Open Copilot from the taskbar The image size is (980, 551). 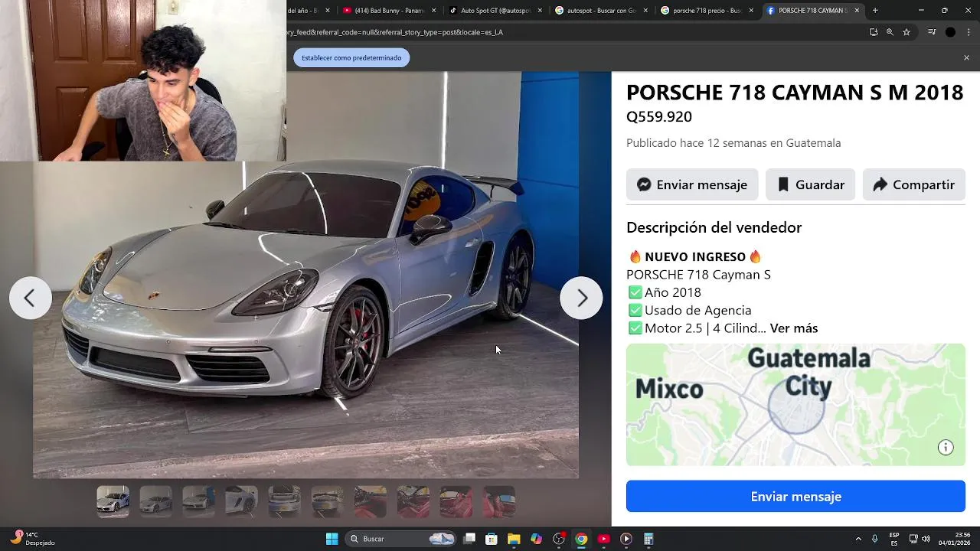pyautogui.click(x=536, y=539)
